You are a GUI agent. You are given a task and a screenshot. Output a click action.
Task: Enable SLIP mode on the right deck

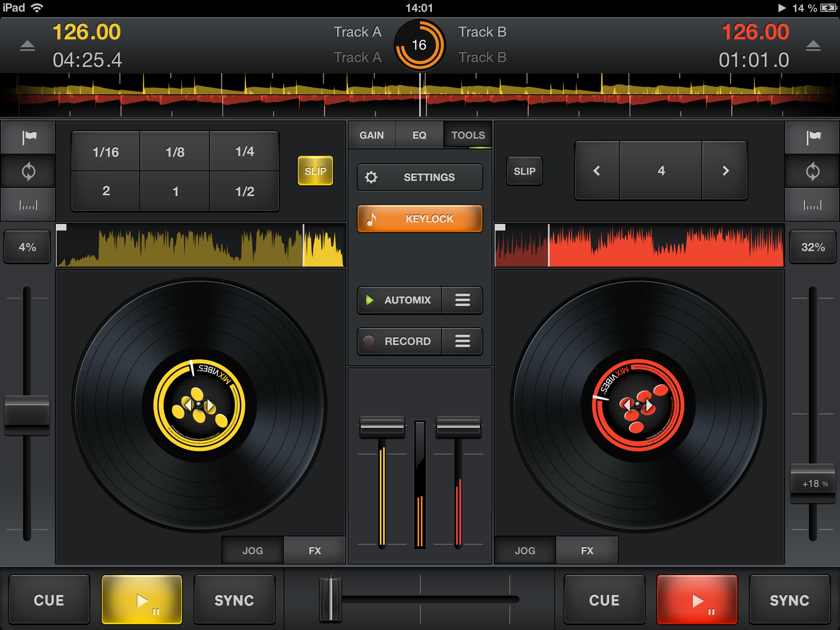pos(524,171)
